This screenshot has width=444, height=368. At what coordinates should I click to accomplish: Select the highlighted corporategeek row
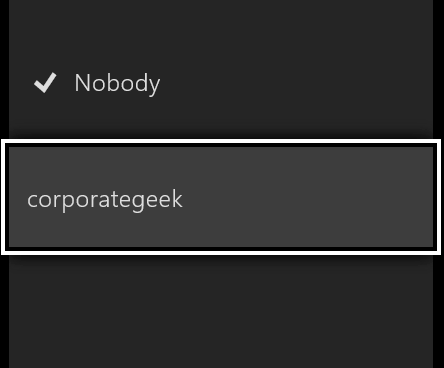tap(221, 197)
